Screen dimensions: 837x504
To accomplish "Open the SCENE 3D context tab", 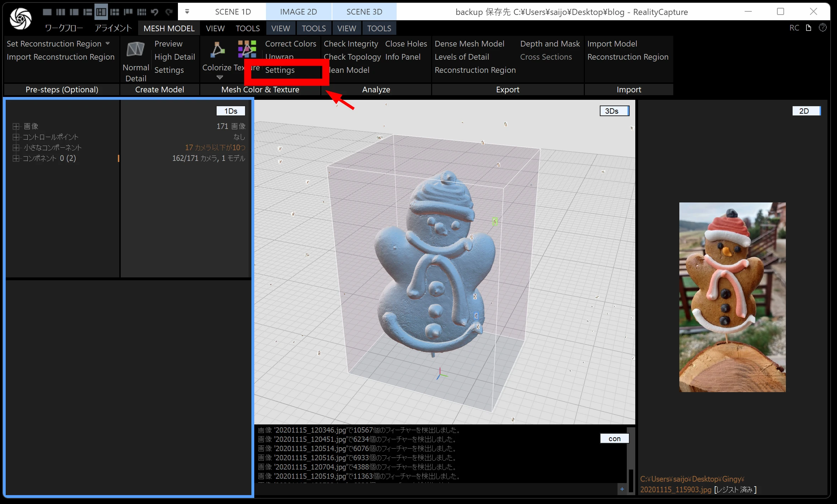I will 364,12.
